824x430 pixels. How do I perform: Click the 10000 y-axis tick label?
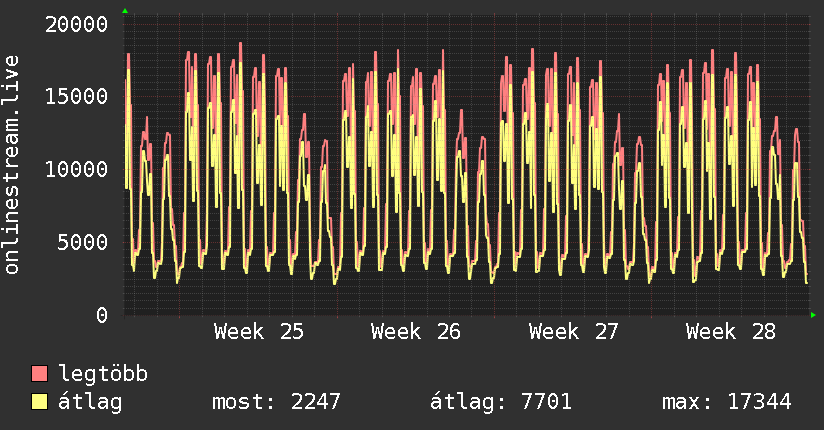coord(76,170)
